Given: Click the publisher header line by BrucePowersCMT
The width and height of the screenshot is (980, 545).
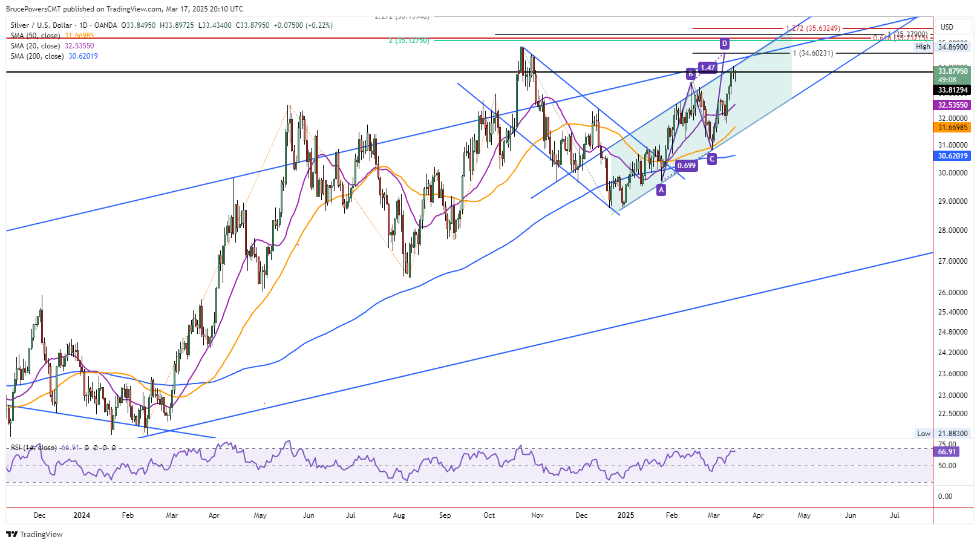Looking at the screenshot, I should 125,9.
